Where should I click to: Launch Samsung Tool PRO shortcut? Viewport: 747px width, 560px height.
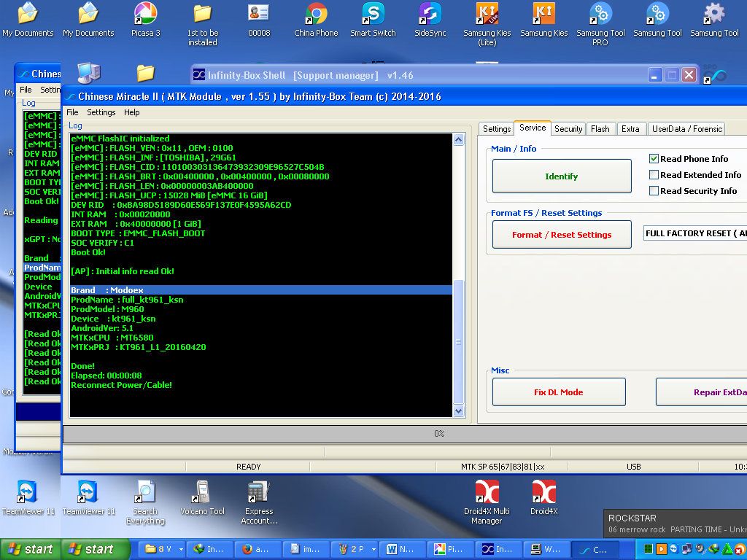pos(600,15)
